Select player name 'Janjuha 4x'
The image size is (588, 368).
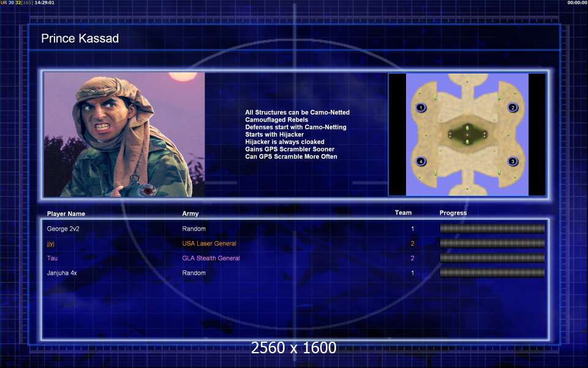(62, 273)
